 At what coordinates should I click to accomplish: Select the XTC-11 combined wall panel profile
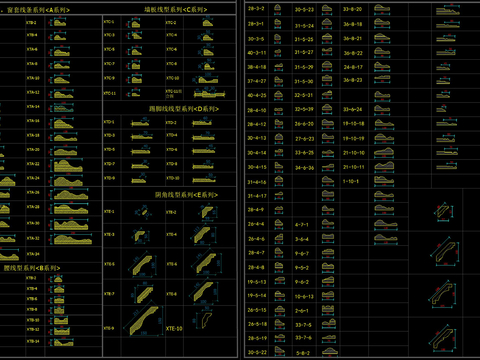(x=209, y=93)
